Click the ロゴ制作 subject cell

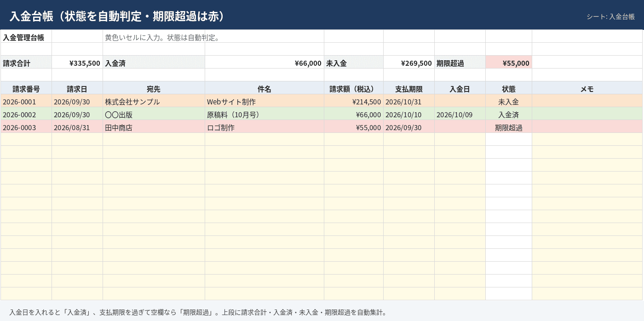264,126
